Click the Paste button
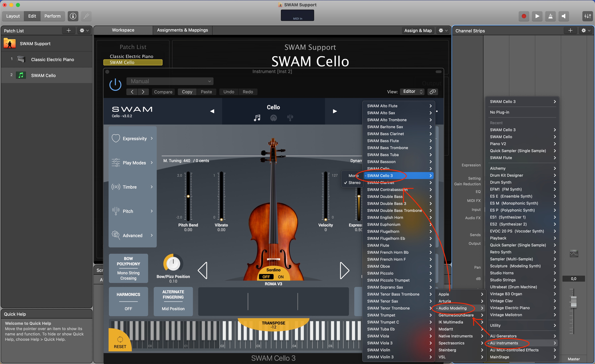 click(206, 92)
